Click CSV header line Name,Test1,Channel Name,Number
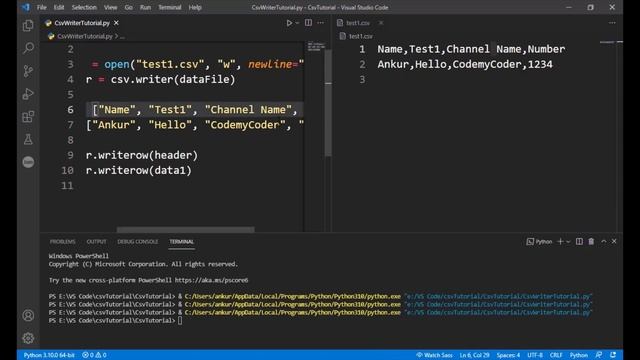The width and height of the screenshot is (640, 360). point(471,49)
